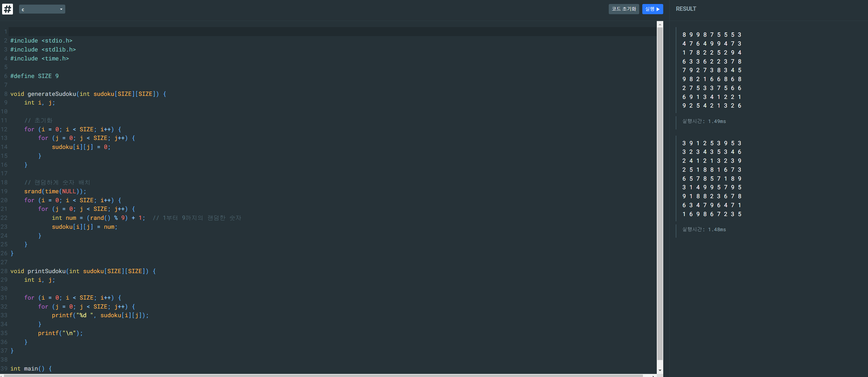
Task: Open the C language dropdown
Action: click(42, 9)
